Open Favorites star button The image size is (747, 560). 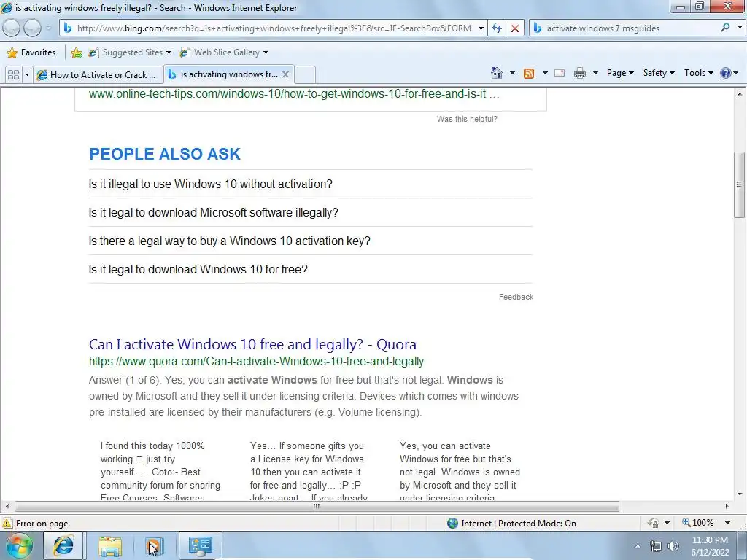click(31, 52)
